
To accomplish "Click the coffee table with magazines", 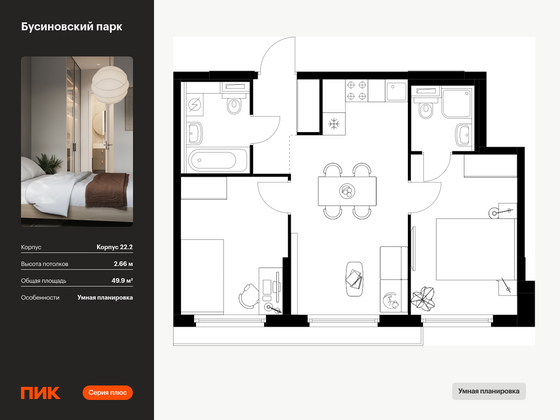I will (355, 279).
